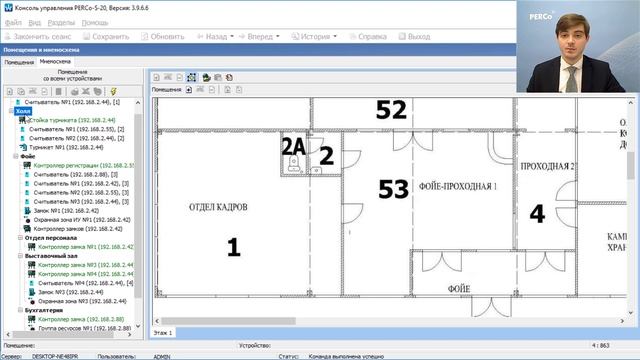Collapse the Отдел персонала node
Screen dimensions: 640x360
pyautogui.click(x=20, y=238)
